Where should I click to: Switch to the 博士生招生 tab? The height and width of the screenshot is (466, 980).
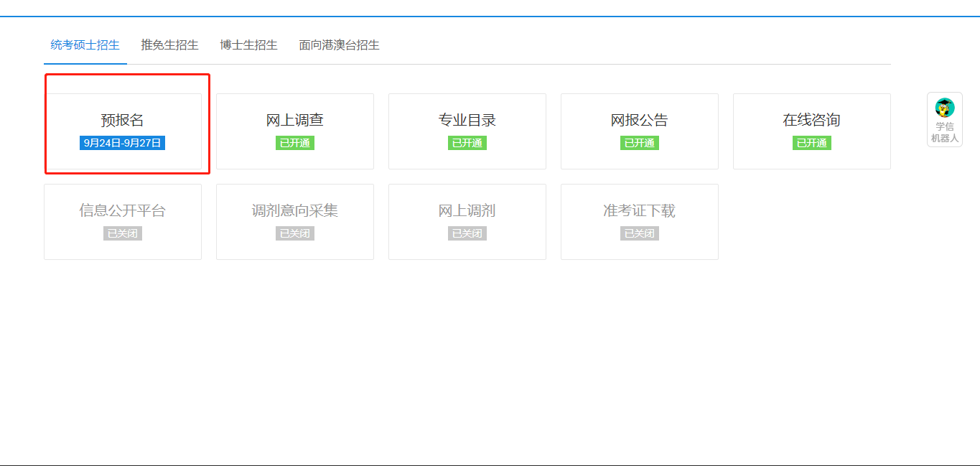(248, 44)
